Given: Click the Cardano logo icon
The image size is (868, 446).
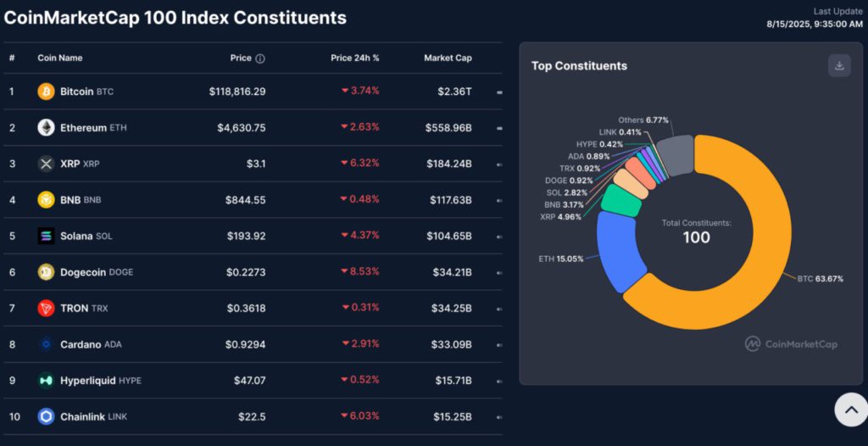Looking at the screenshot, I should pyautogui.click(x=46, y=344).
